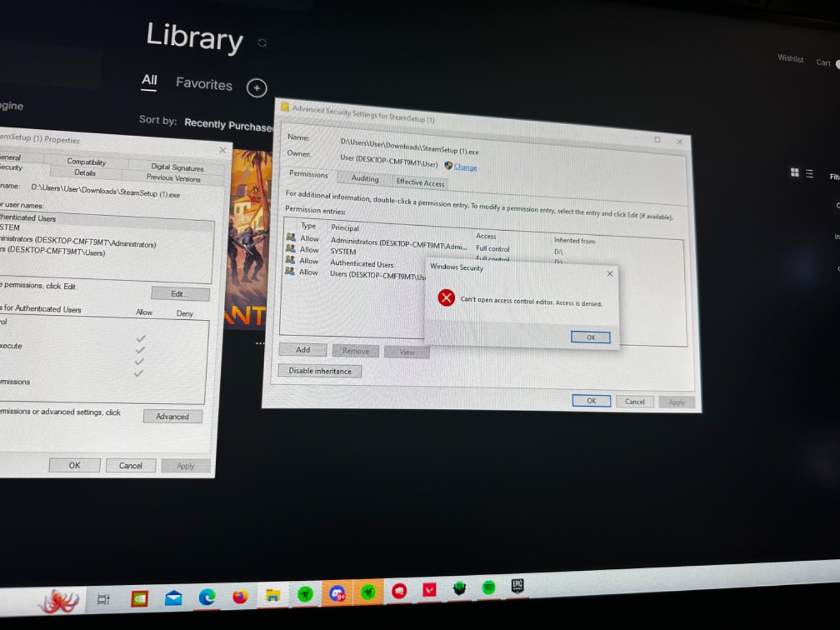
Task: Open the Cart link in Epic launcher
Action: coord(823,63)
